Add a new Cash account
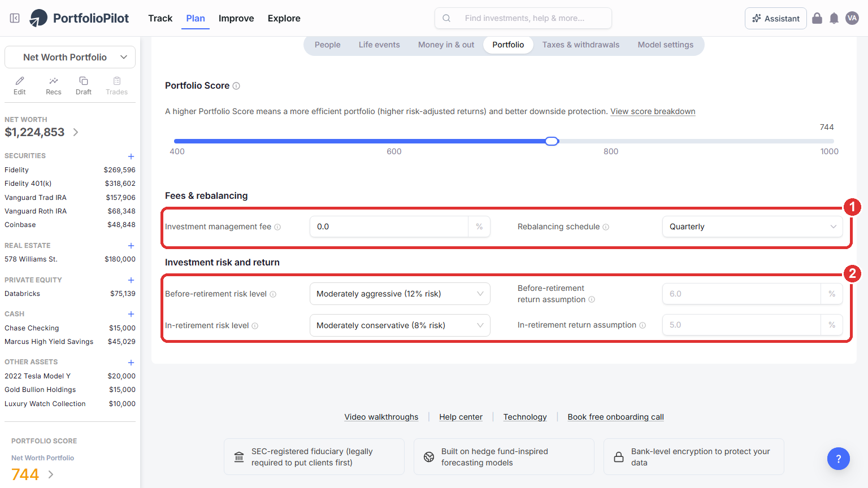Screen dimensions: 868x488 (131, 314)
